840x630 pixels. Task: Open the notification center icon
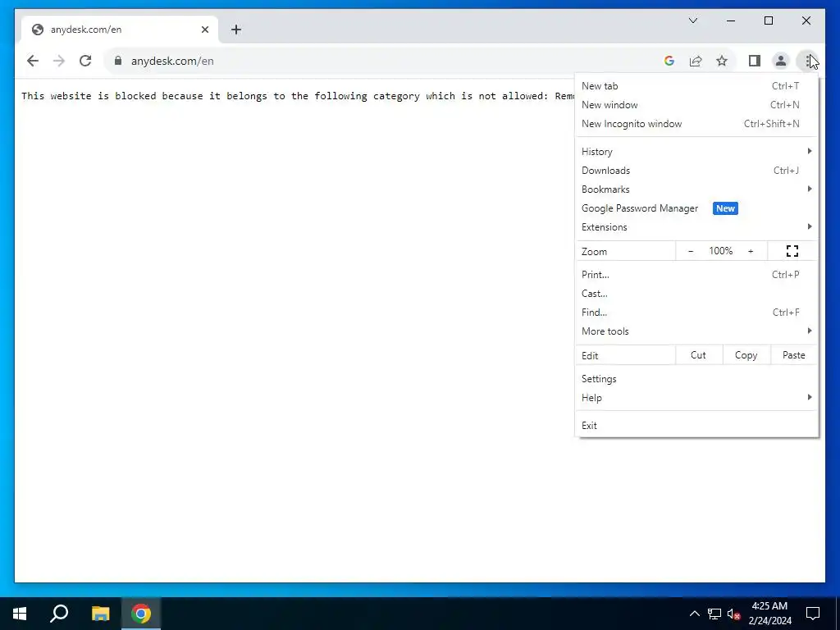click(x=813, y=614)
